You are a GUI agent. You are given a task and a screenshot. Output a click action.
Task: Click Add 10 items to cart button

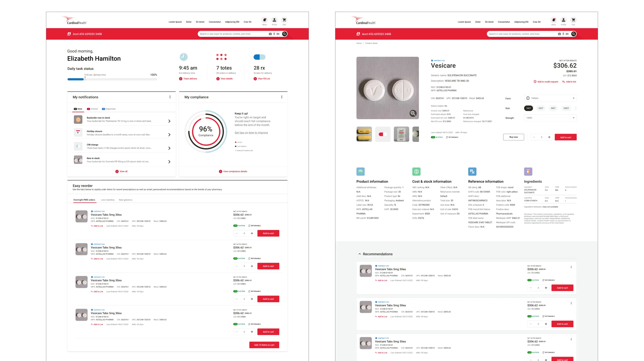click(264, 345)
